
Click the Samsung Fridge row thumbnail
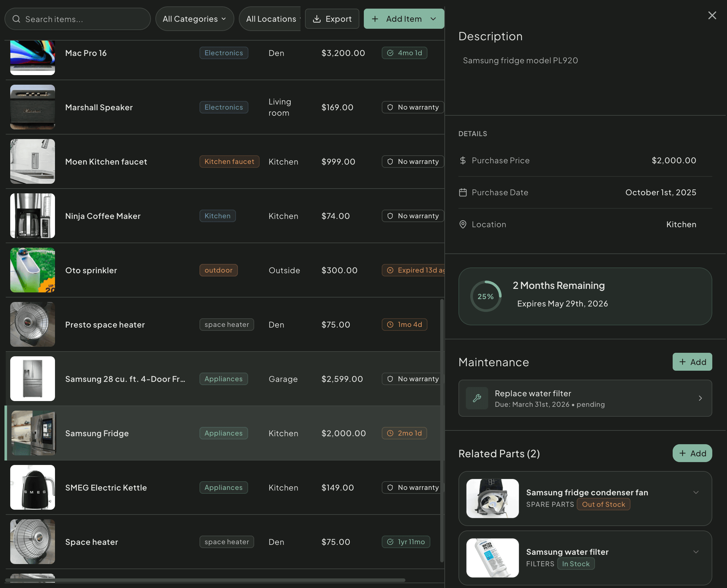(33, 433)
